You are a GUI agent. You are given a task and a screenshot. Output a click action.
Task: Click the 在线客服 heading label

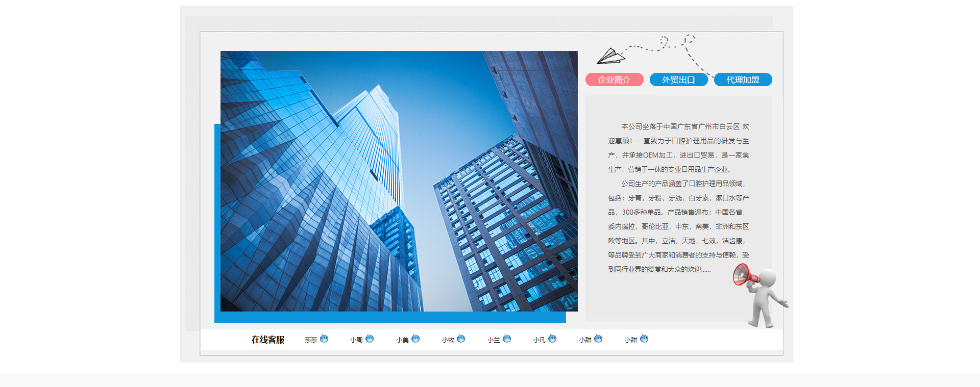pos(267,340)
